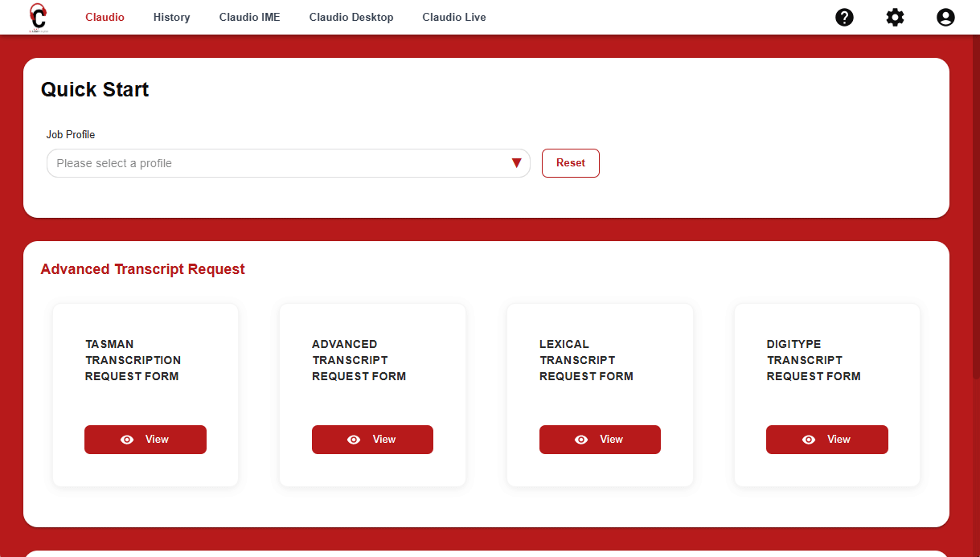Screen dimensions: 980x557
Task: Open the user account profile icon
Action: (x=945, y=17)
